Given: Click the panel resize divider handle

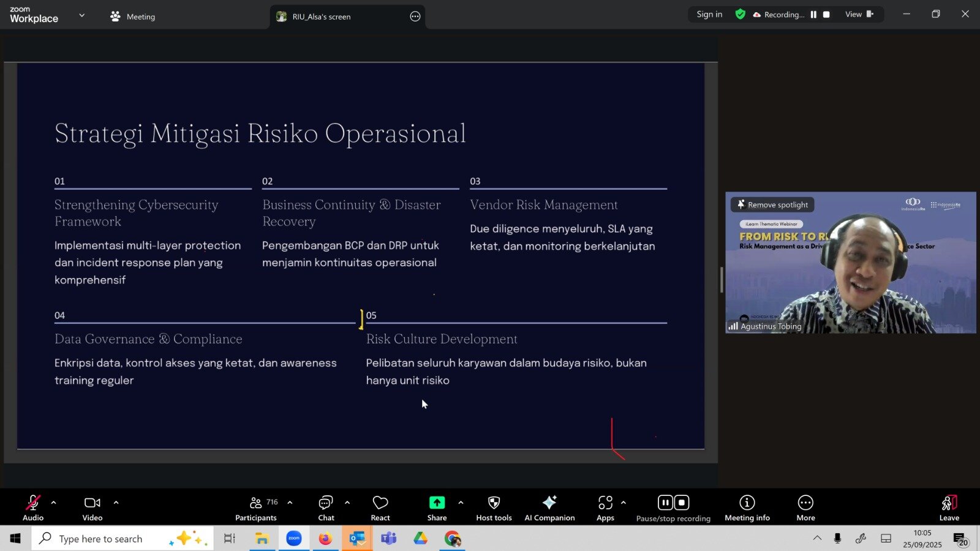Looking at the screenshot, I should click(722, 280).
